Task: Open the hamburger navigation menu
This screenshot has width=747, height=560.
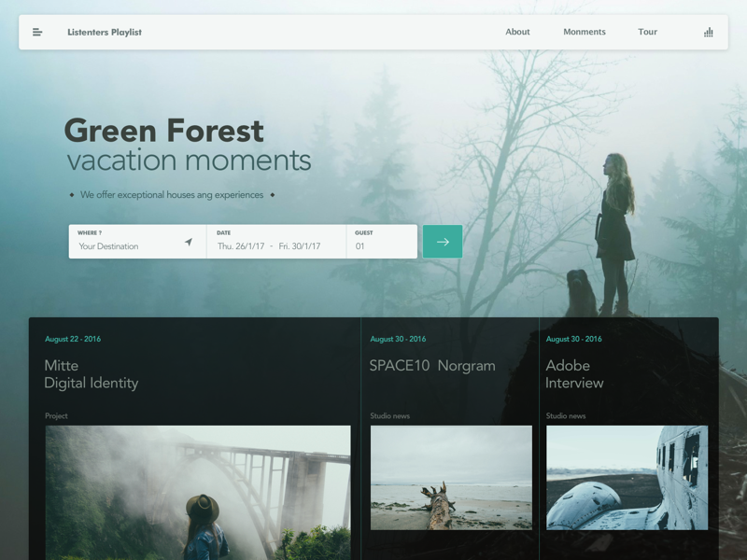Action: pyautogui.click(x=37, y=32)
